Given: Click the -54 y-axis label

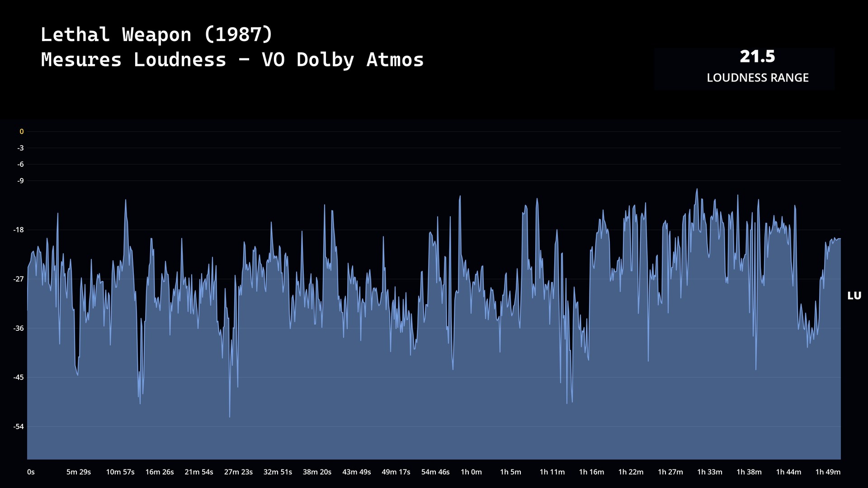Looking at the screenshot, I should click(19, 427).
